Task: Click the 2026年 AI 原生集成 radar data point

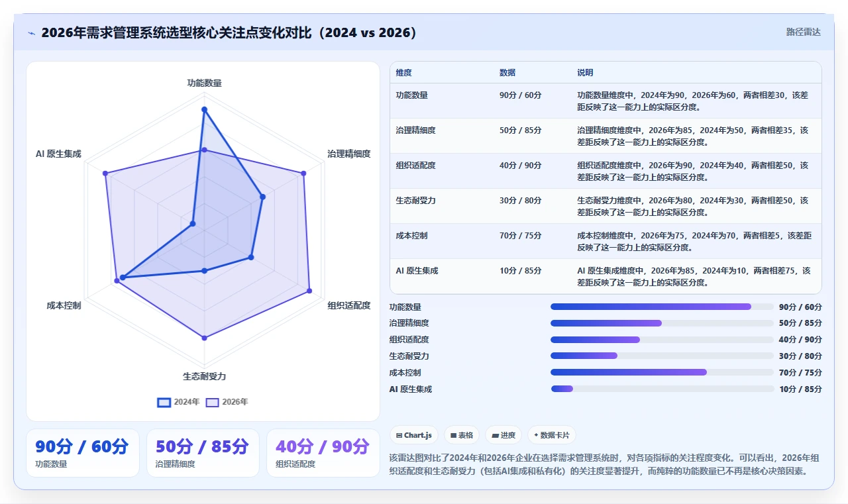Action: point(105,174)
